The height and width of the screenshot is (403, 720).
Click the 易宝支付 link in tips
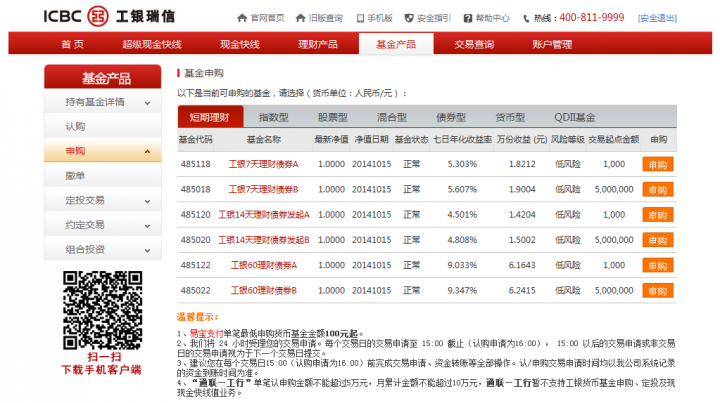207,334
